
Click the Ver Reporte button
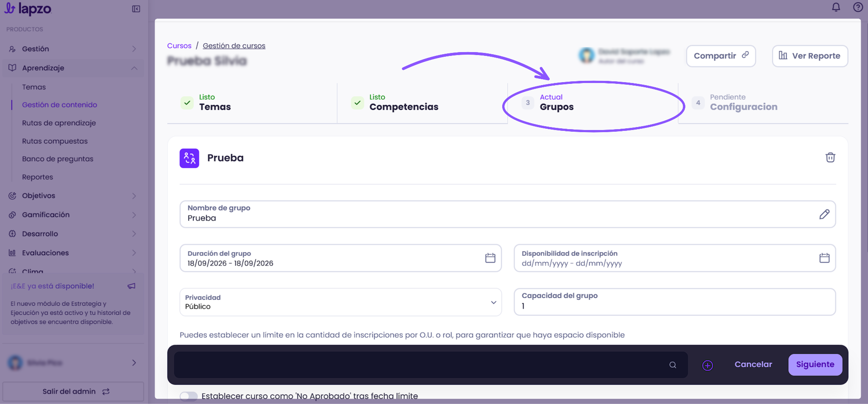click(810, 56)
